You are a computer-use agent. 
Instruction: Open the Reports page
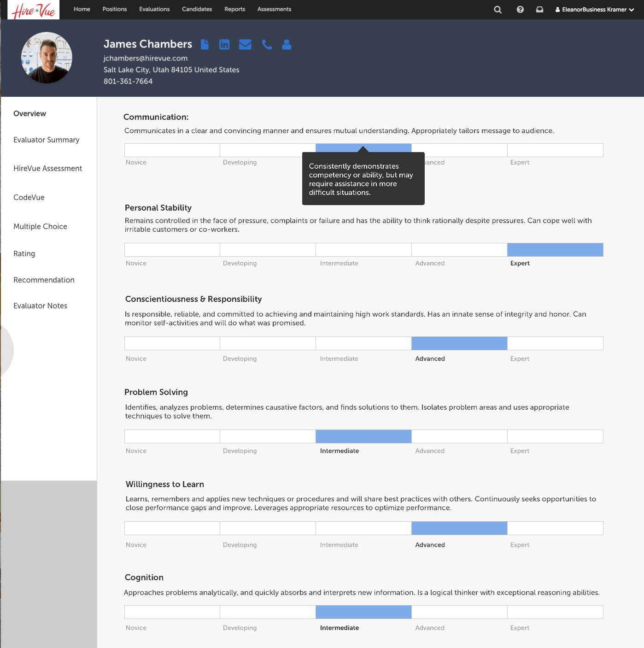point(234,9)
